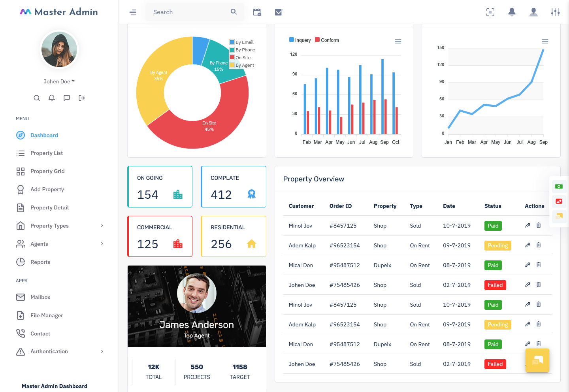Open the calendar icon in top bar
Image resolution: width=569 pixels, height=392 pixels.
pos(257,12)
